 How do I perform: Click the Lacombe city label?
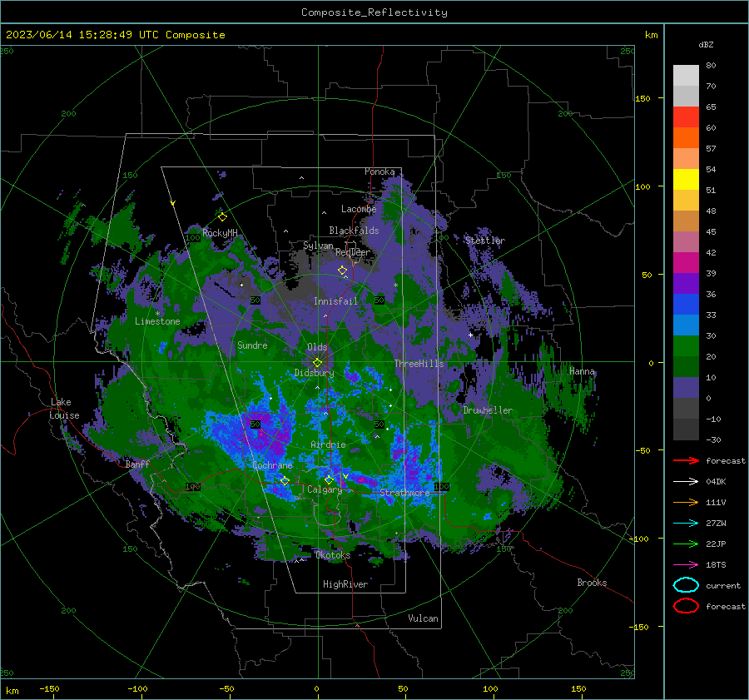pyautogui.click(x=359, y=209)
